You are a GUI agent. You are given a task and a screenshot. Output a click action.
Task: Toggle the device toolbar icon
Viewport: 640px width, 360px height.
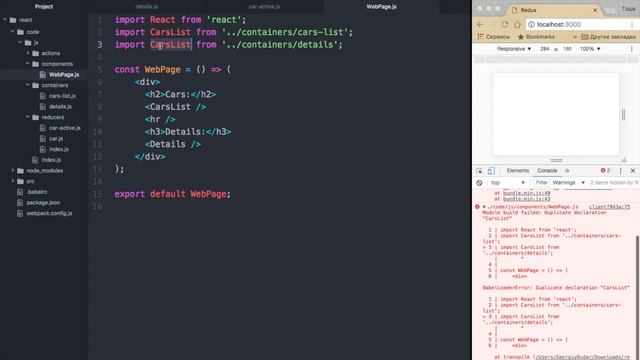tap(491, 171)
